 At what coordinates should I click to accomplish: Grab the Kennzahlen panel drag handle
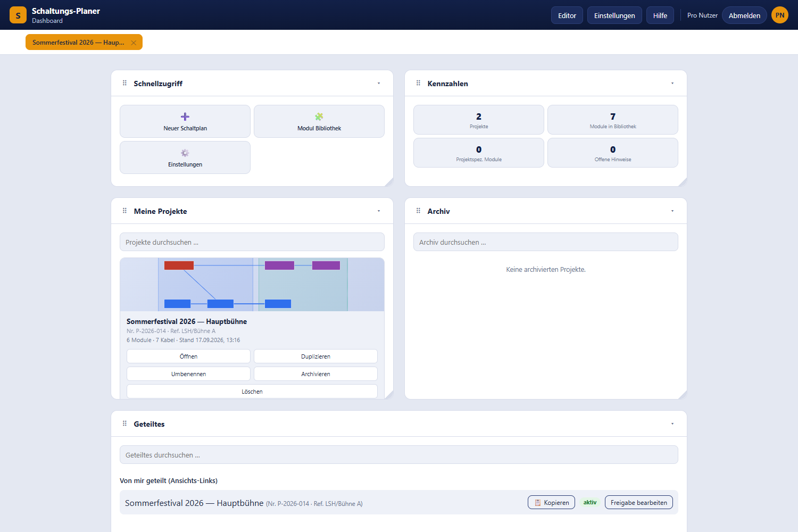coord(418,83)
